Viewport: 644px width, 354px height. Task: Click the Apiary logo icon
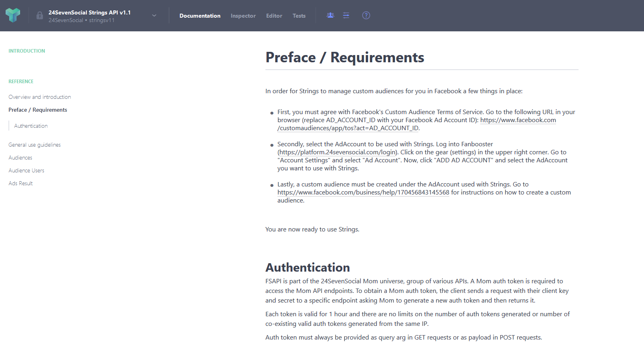(x=13, y=15)
